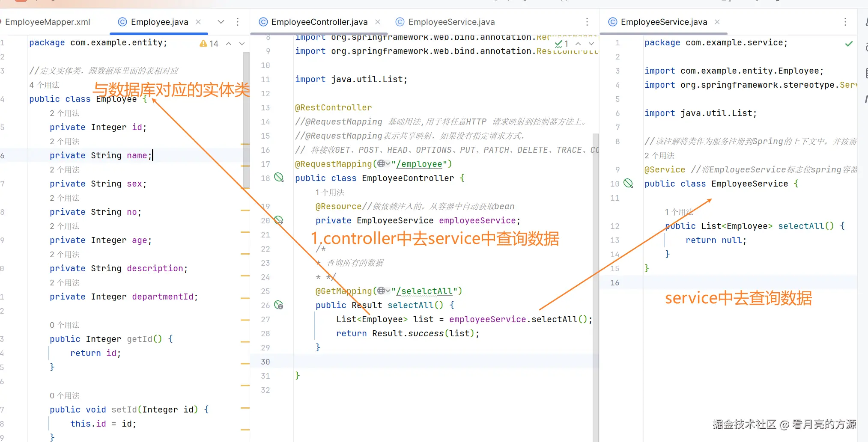This screenshot has height=442, width=868.
Task: Switch to the EmployeeMapper.xml tab
Action: coord(47,22)
